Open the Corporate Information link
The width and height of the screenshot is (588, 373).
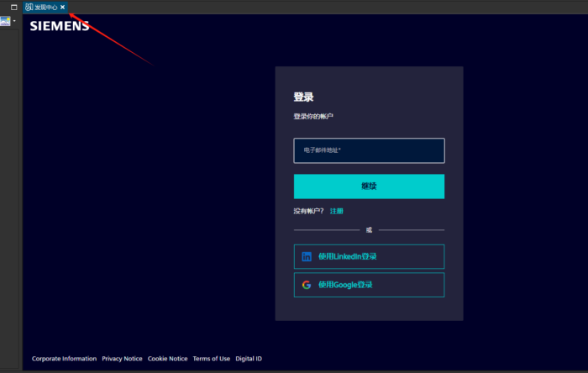click(x=64, y=359)
